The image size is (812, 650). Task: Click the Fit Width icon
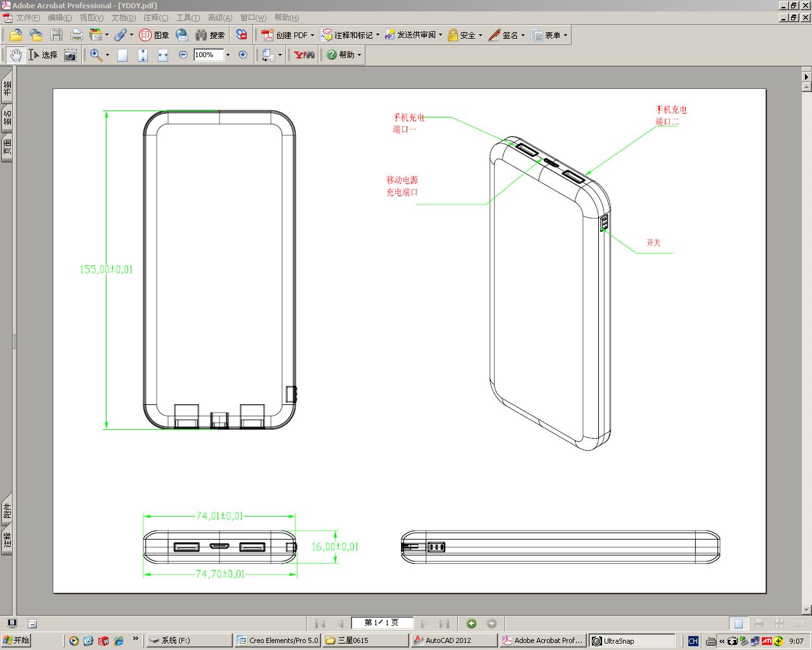click(163, 55)
